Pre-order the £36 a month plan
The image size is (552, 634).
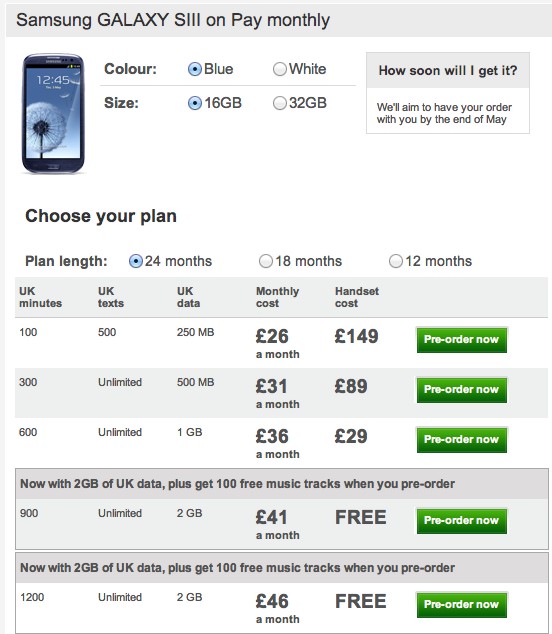[x=461, y=440]
